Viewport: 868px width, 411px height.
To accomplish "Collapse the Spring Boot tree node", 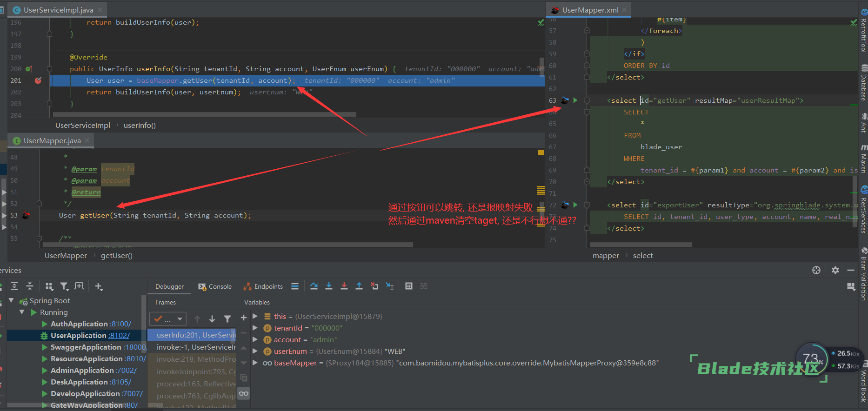I will click(x=12, y=300).
